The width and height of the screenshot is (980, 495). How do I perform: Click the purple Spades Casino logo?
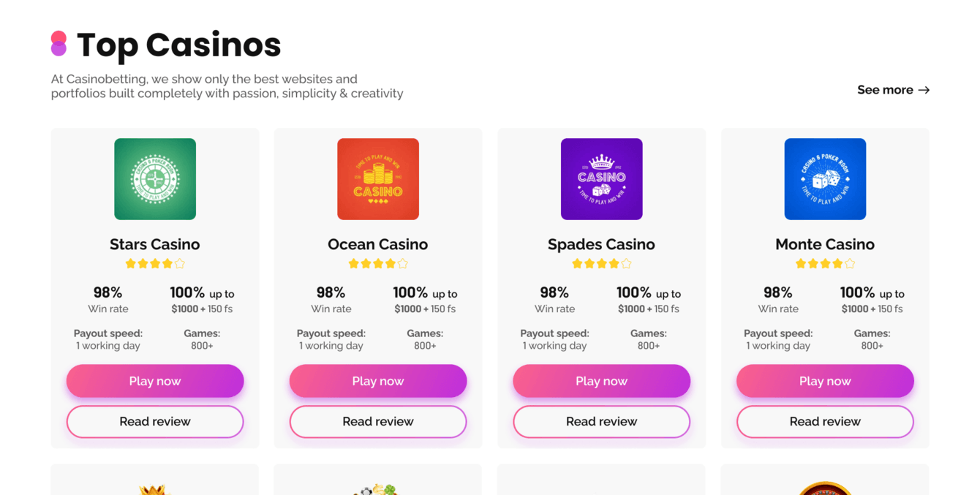tap(601, 179)
